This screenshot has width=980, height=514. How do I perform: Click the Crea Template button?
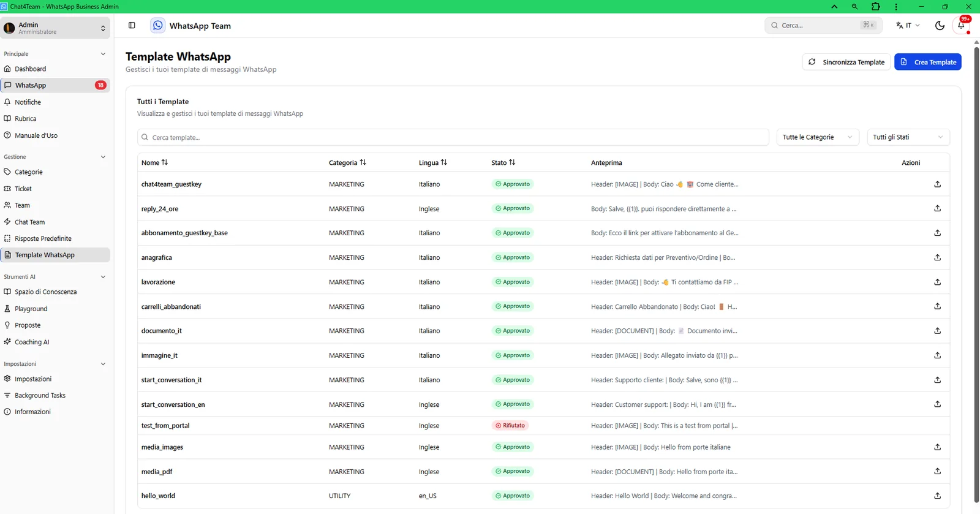(x=928, y=62)
